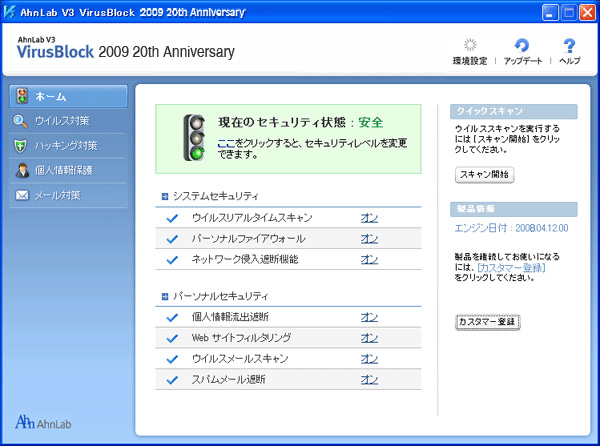Image resolution: width=600 pixels, height=446 pixels.
Task: Toggle オン link for 個人情報流出遮断
Action: point(369,317)
